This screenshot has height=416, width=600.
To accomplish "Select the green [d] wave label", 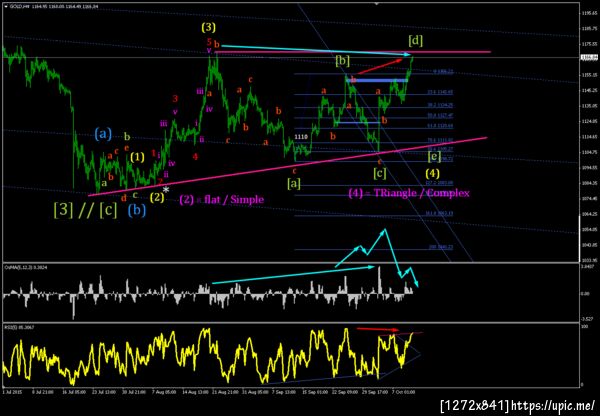I will pos(415,40).
